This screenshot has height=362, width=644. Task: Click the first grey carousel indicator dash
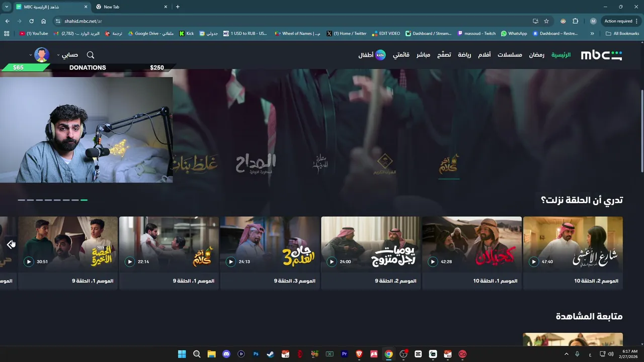(21, 200)
